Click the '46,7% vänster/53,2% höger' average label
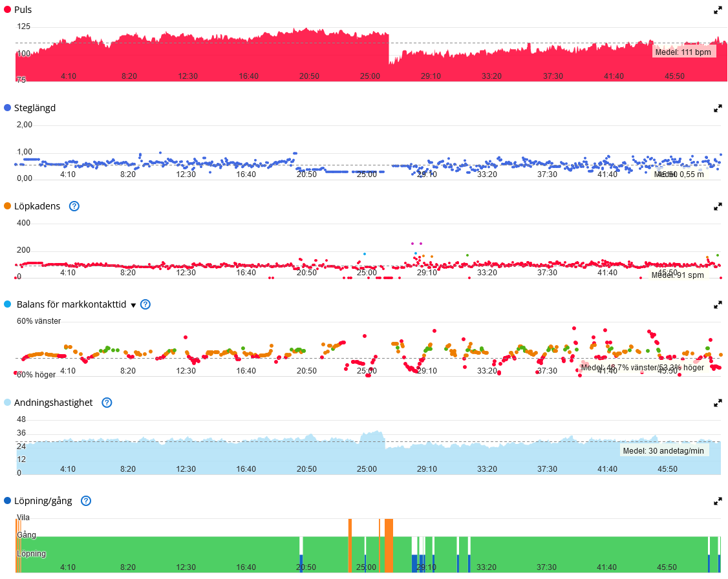Viewport: 728px width, 579px height. pos(643,368)
